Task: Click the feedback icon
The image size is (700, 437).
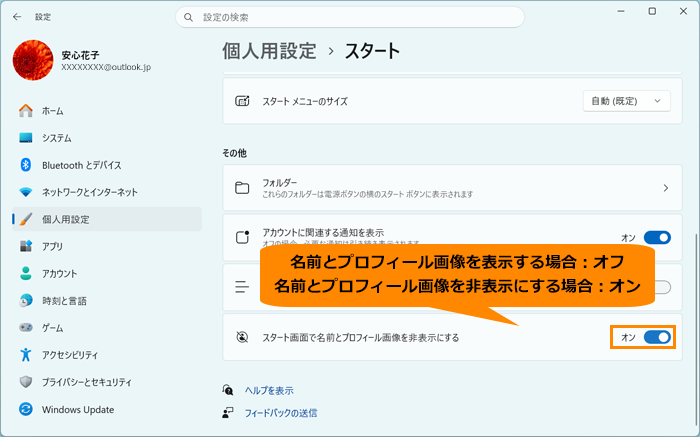Action: coord(228,413)
